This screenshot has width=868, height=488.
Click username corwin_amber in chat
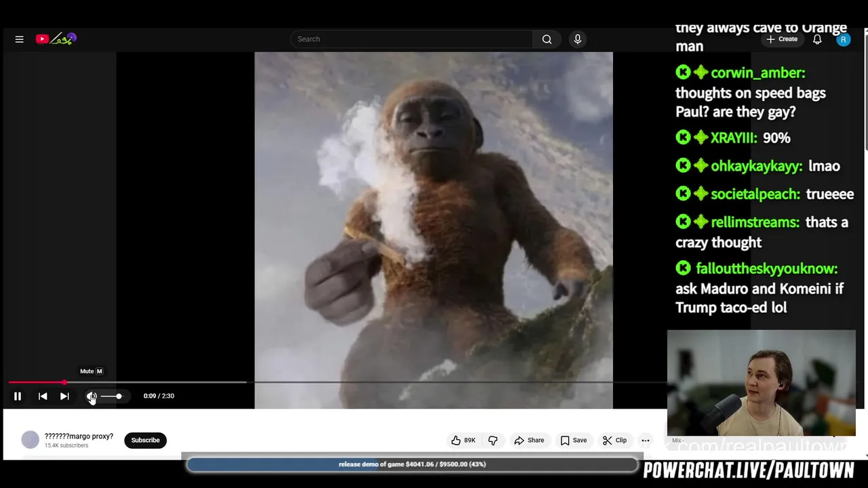click(757, 73)
